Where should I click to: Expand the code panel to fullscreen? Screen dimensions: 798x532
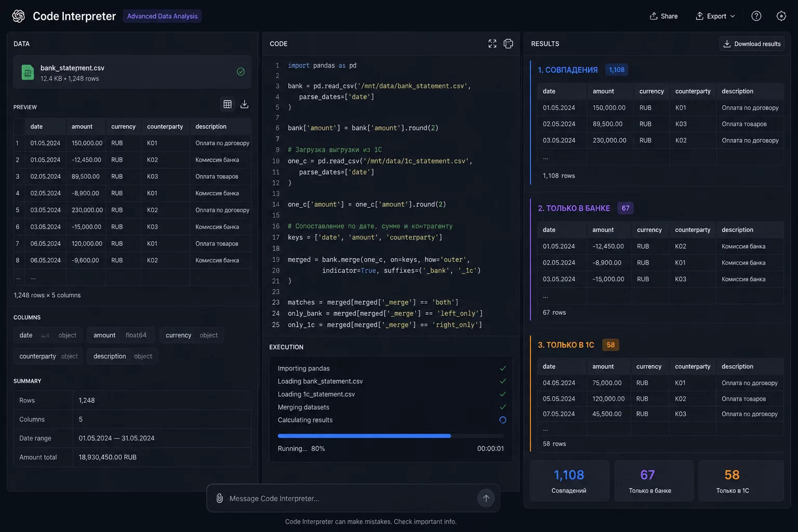[x=493, y=44]
